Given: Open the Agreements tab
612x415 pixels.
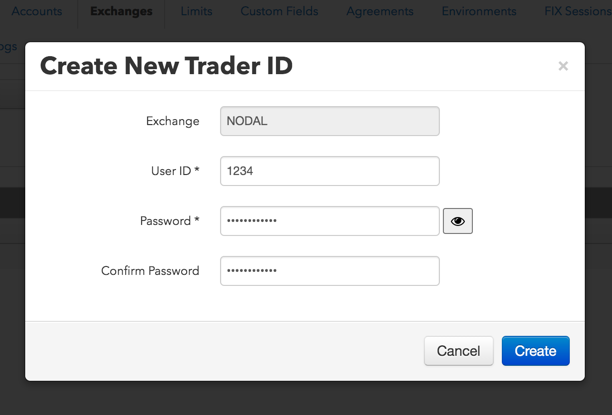Looking at the screenshot, I should (x=380, y=11).
